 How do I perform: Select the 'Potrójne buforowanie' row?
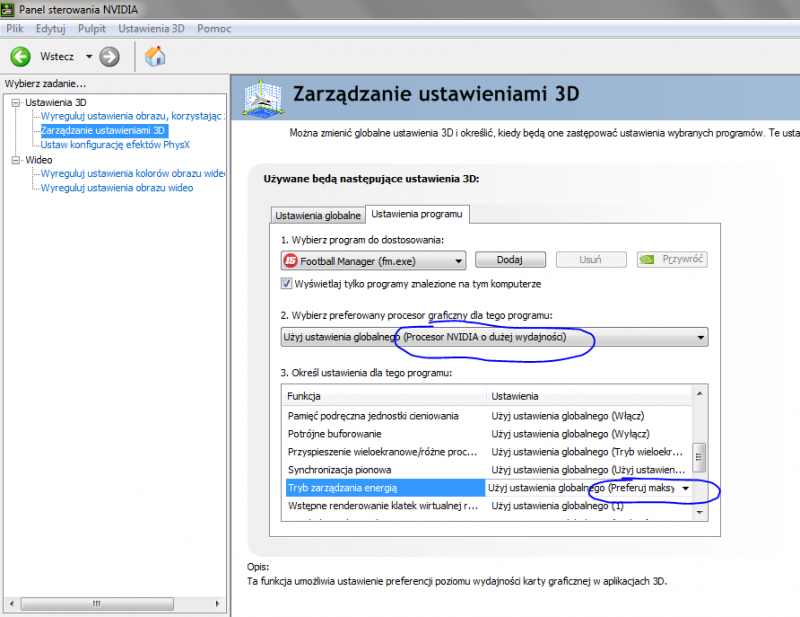[x=487, y=434]
